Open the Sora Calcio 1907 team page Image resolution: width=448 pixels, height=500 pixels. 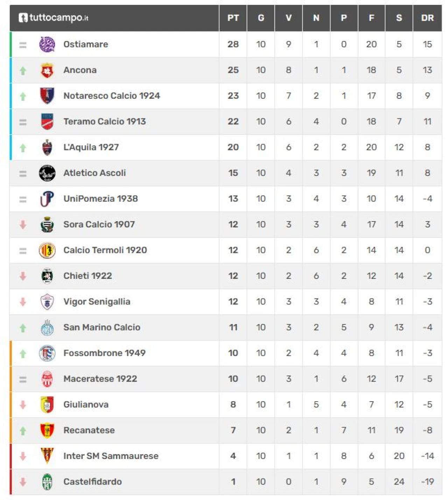(x=99, y=224)
